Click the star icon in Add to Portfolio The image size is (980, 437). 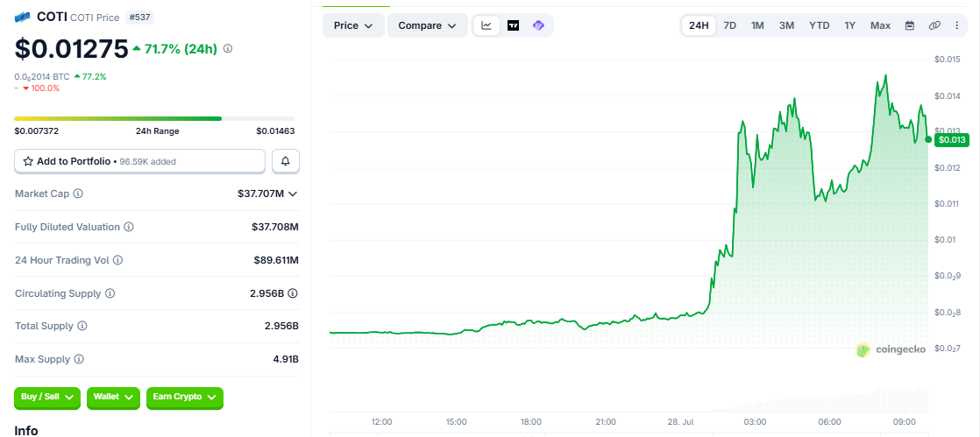coord(28,161)
